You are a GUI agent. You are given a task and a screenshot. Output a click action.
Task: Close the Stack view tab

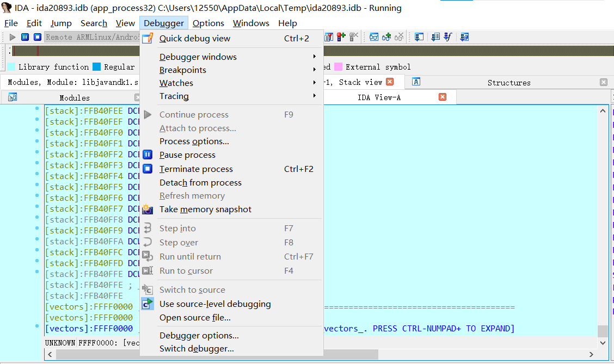pyautogui.click(x=390, y=82)
